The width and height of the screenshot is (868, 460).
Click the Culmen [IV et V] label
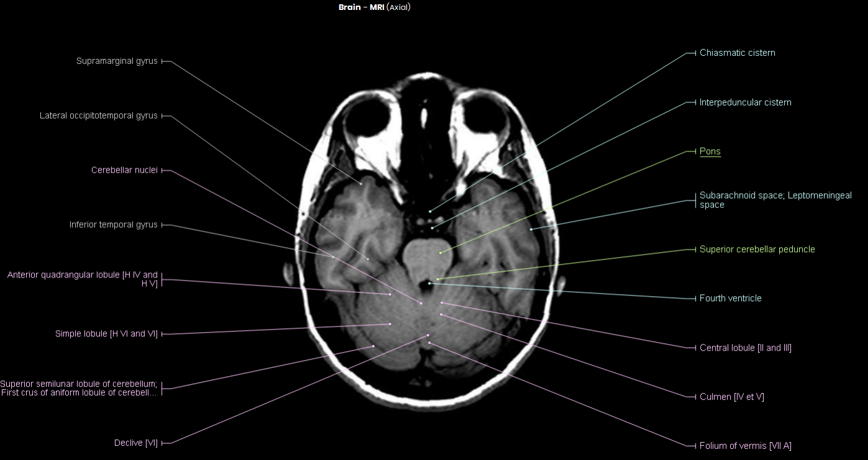732,396
